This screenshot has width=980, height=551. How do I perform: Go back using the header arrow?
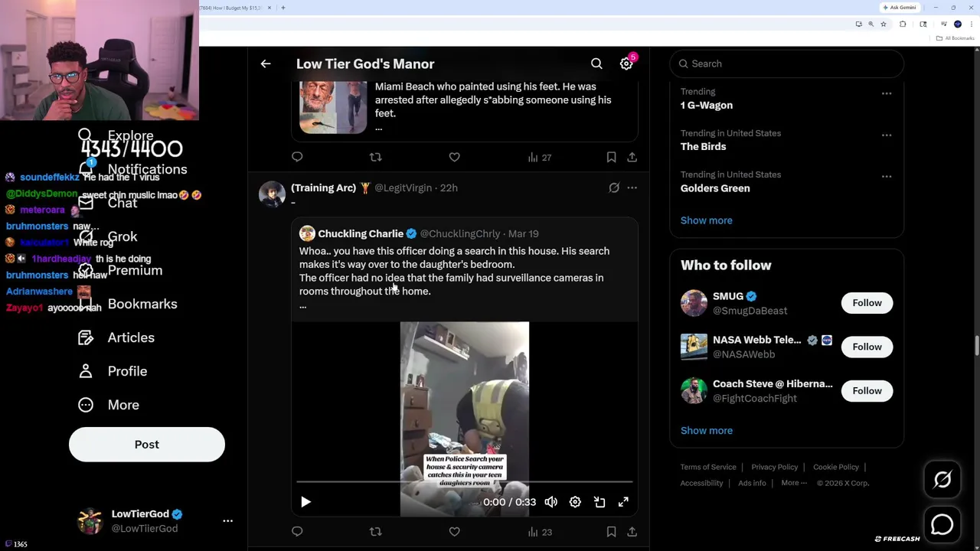pyautogui.click(x=266, y=64)
